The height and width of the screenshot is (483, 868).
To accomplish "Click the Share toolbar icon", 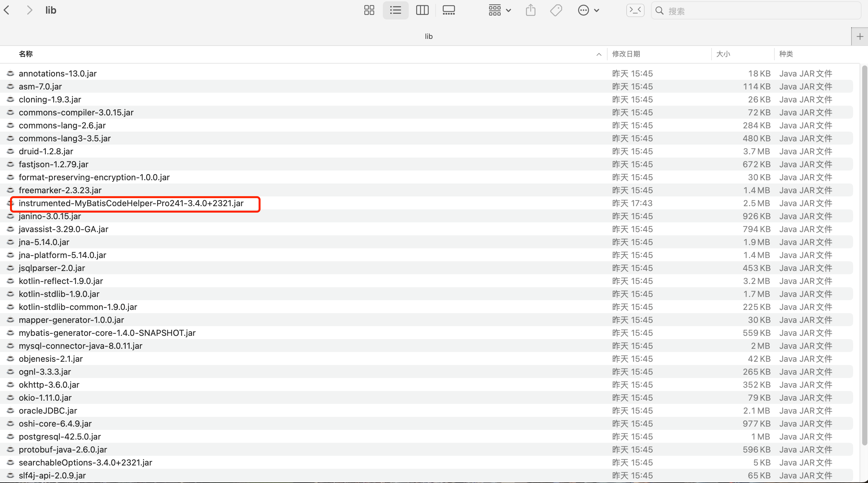I will coord(531,10).
